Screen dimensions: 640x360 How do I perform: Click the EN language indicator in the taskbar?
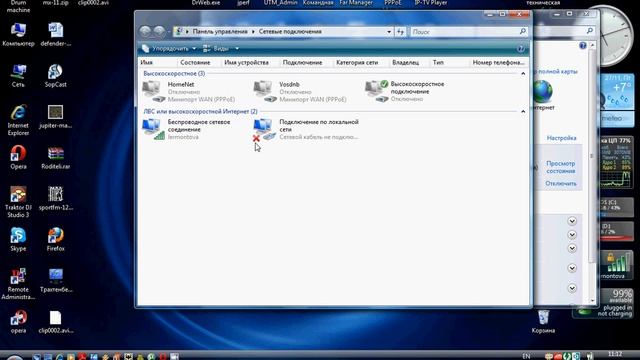(527, 356)
